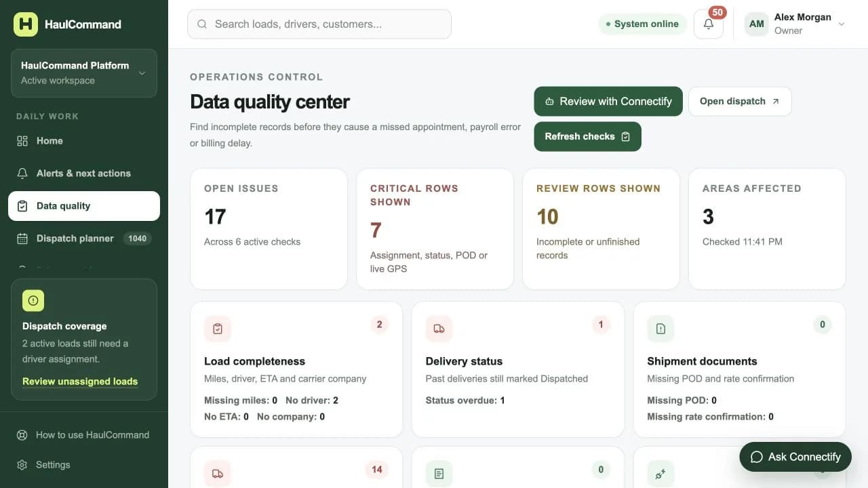The height and width of the screenshot is (488, 868).
Task: Open Alerts & next actions
Action: point(84,174)
